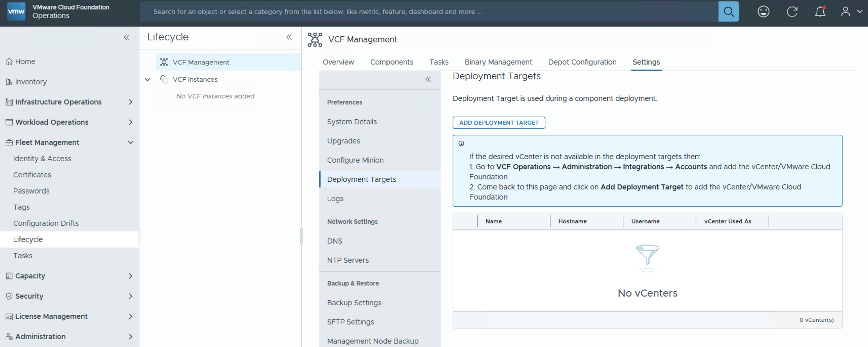Open the feedback smiley icon

coord(763,12)
